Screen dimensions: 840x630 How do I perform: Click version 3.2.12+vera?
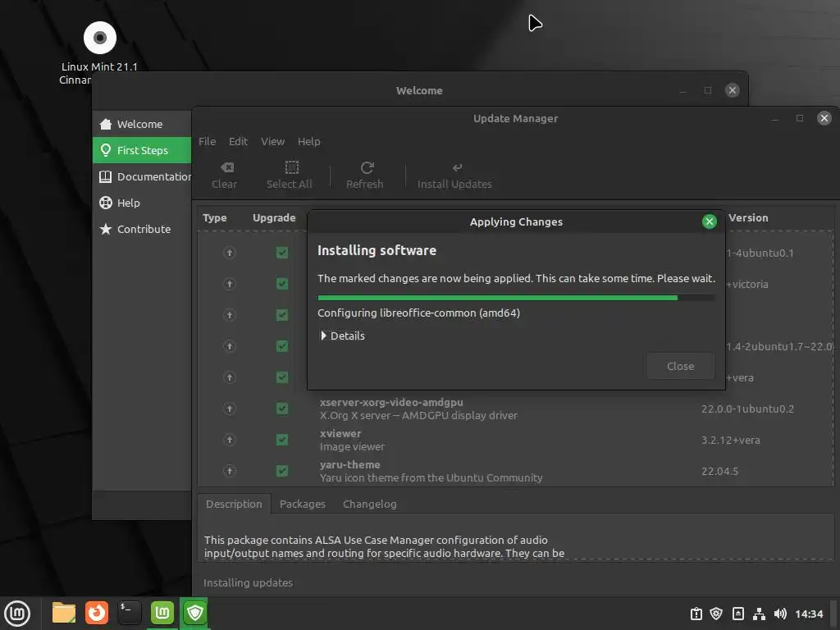point(731,440)
